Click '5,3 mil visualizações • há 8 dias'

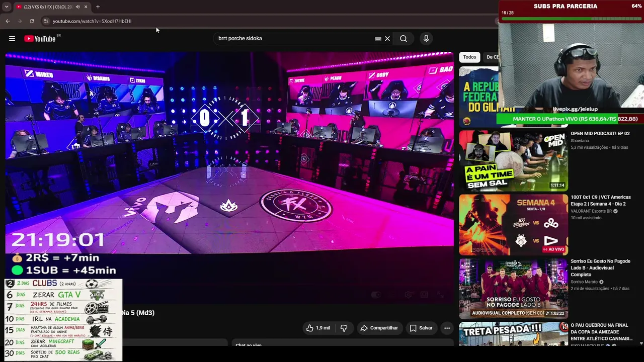[599, 147]
